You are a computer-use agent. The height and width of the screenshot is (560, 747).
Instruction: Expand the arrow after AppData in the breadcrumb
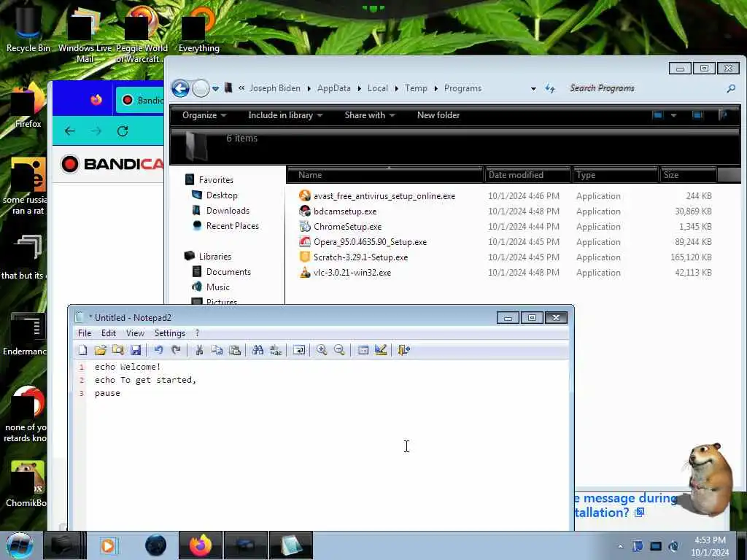359,88
